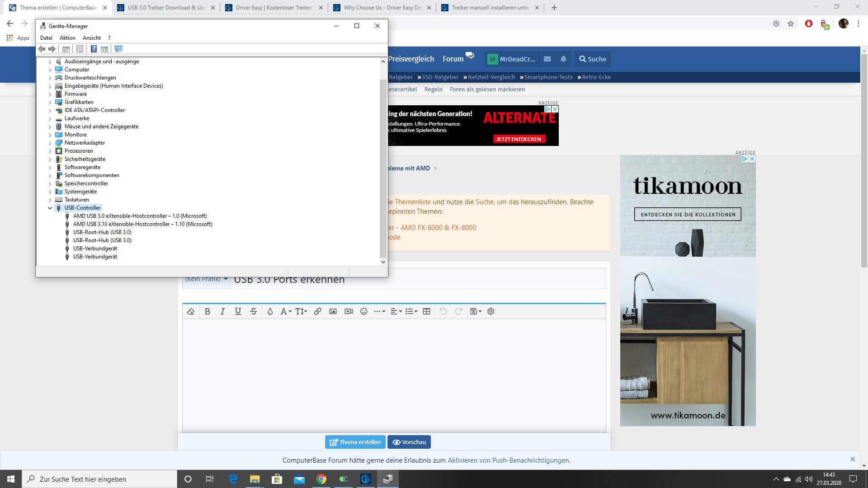
Task: Toggle italic formatting in editor
Action: pos(222,311)
